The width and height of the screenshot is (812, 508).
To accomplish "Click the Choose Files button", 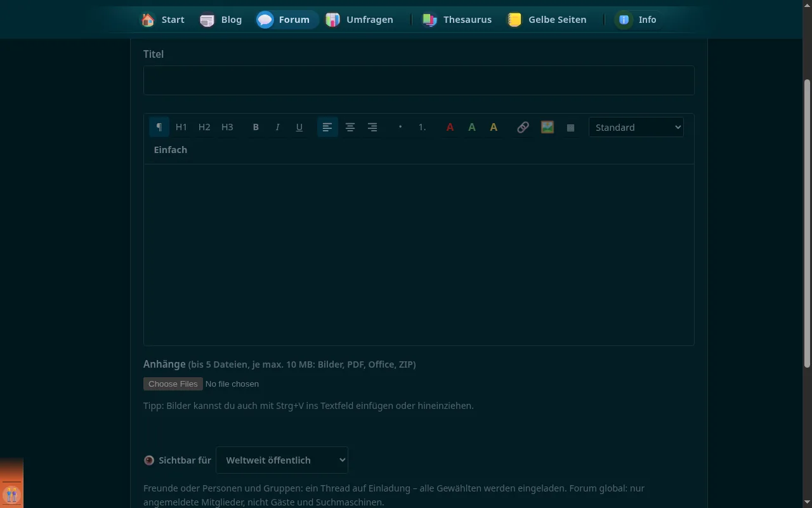I will (x=173, y=384).
